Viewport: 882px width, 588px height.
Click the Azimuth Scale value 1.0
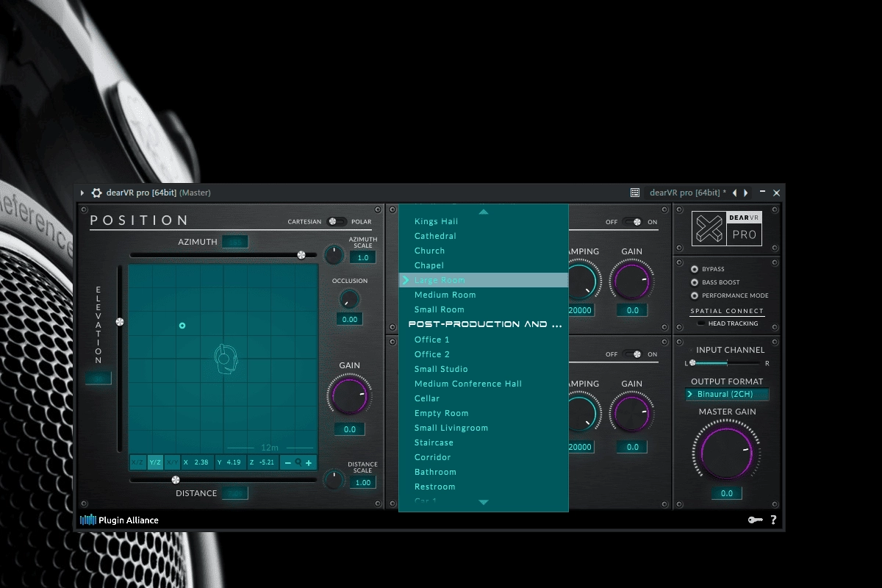[x=363, y=258]
